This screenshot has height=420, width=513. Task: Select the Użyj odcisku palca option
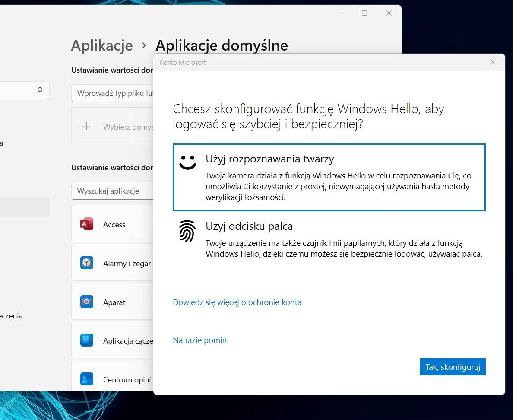pyautogui.click(x=329, y=240)
